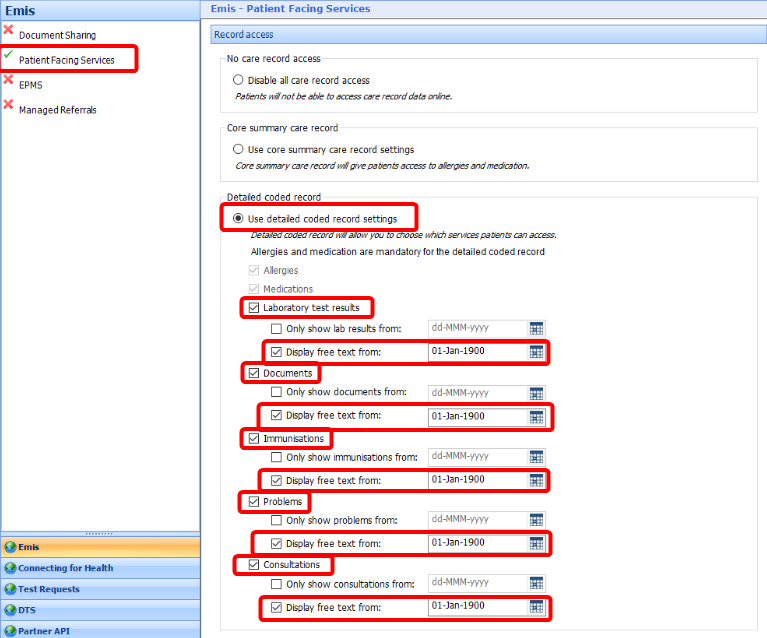This screenshot has height=638, width=767.
Task: Click the globe icon on Connecting for Health
Action: click(10, 568)
